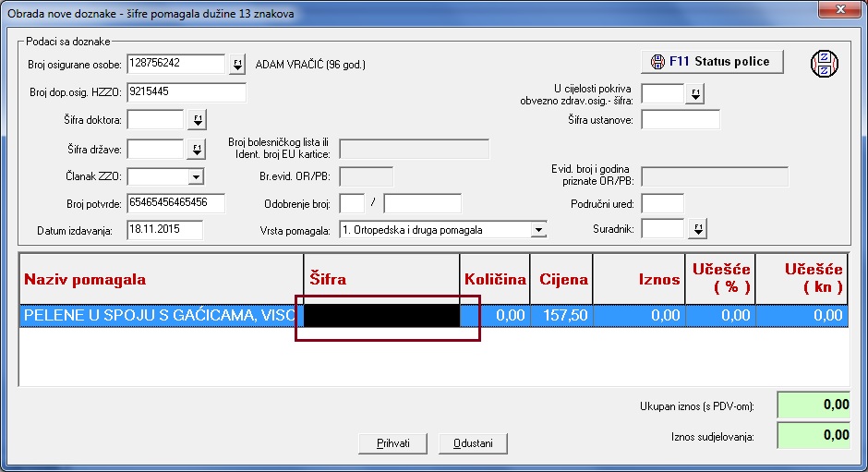Click the second Odobrenje broj field after slash

pos(422,203)
